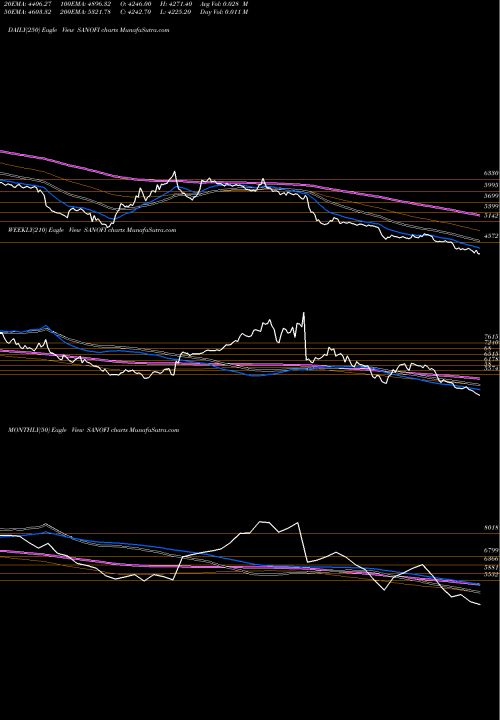
Task: Click the 5142 price label on daily chart
Action: tap(491, 215)
